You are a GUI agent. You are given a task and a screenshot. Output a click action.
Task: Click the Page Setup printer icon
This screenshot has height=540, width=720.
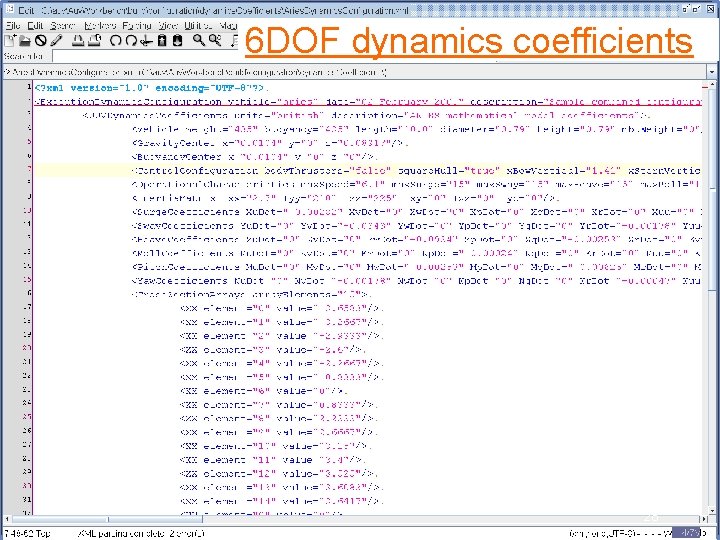94,41
